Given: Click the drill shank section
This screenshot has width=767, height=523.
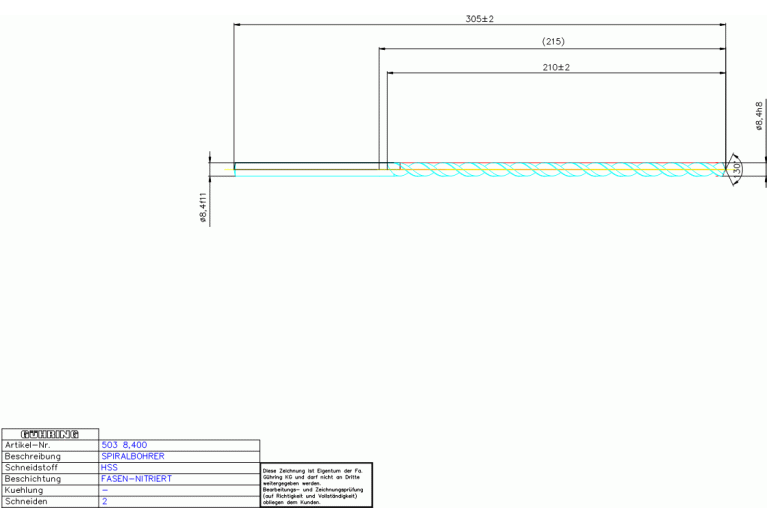Looking at the screenshot, I should click(x=310, y=168).
